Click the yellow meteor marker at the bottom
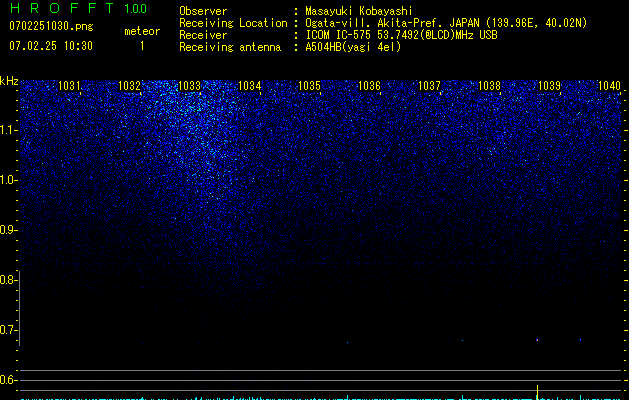Screen dimensions: 629x400 537,392
